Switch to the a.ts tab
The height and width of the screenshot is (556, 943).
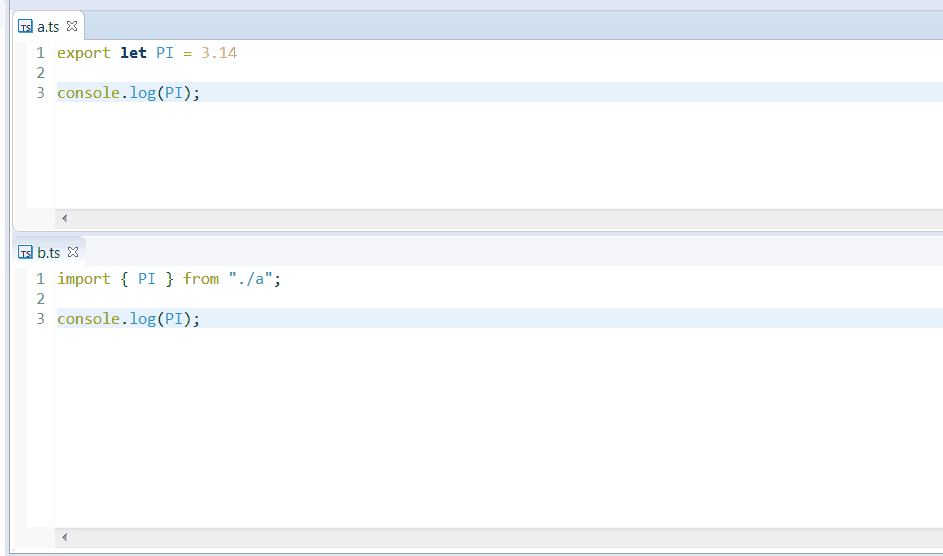pos(48,27)
